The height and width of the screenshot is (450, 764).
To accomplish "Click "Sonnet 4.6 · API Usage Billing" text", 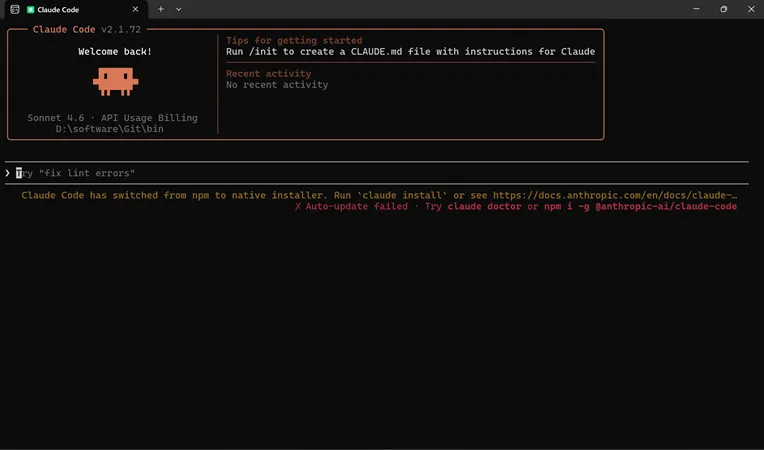I will (x=113, y=118).
